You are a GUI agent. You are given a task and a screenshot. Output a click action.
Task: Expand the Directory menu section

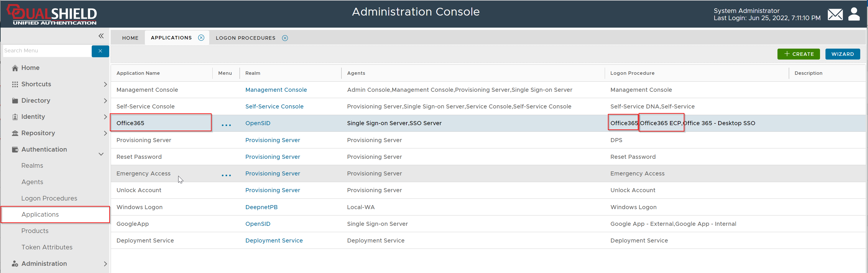click(105, 101)
